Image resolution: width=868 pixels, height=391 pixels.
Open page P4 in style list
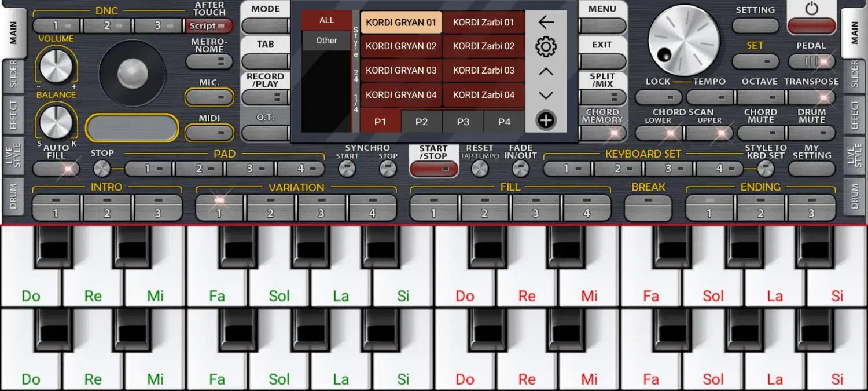click(505, 122)
